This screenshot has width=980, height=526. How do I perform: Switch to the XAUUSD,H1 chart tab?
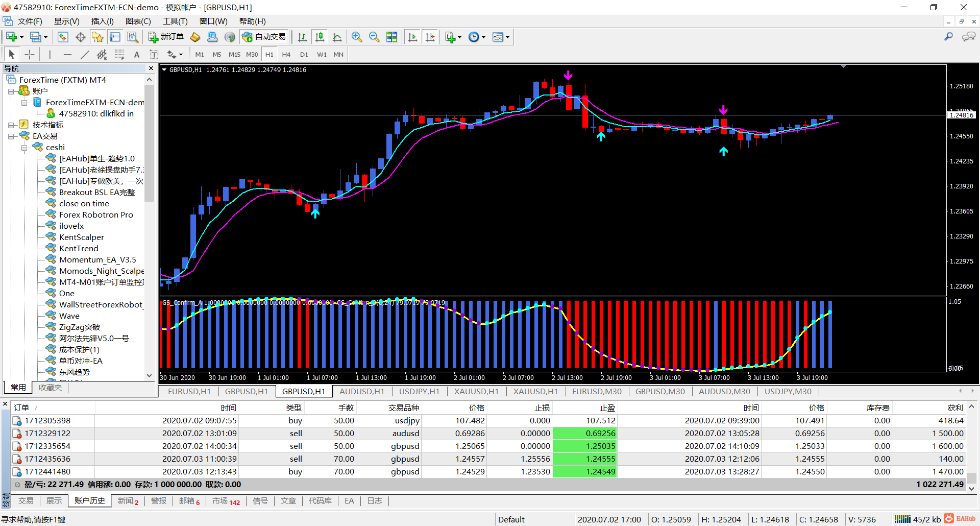pos(476,392)
